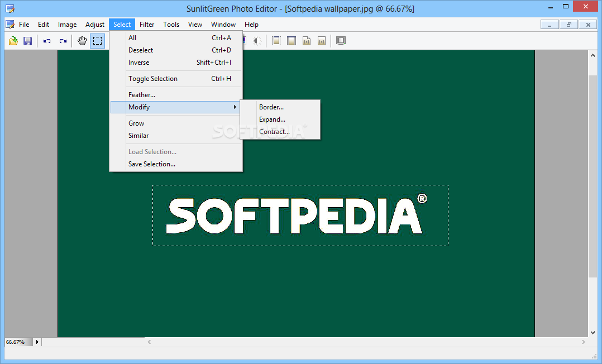Open the View menu
Viewport: 602px width, 364px height.
pos(195,25)
